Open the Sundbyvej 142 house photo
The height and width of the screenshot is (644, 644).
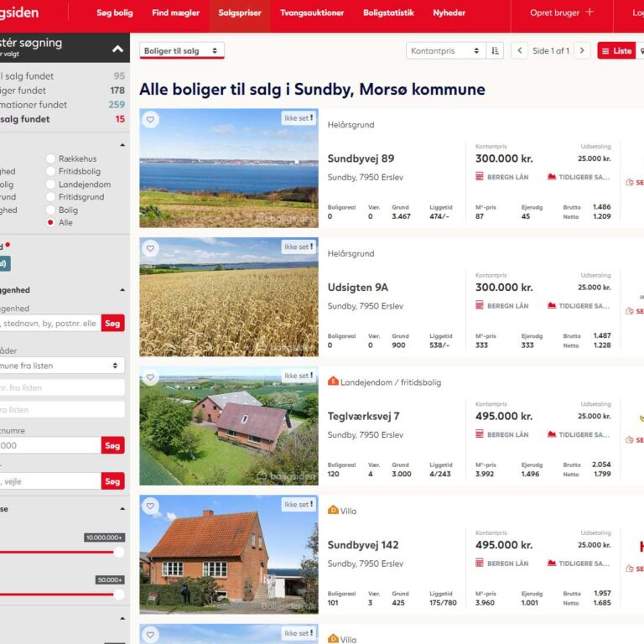[x=228, y=554]
